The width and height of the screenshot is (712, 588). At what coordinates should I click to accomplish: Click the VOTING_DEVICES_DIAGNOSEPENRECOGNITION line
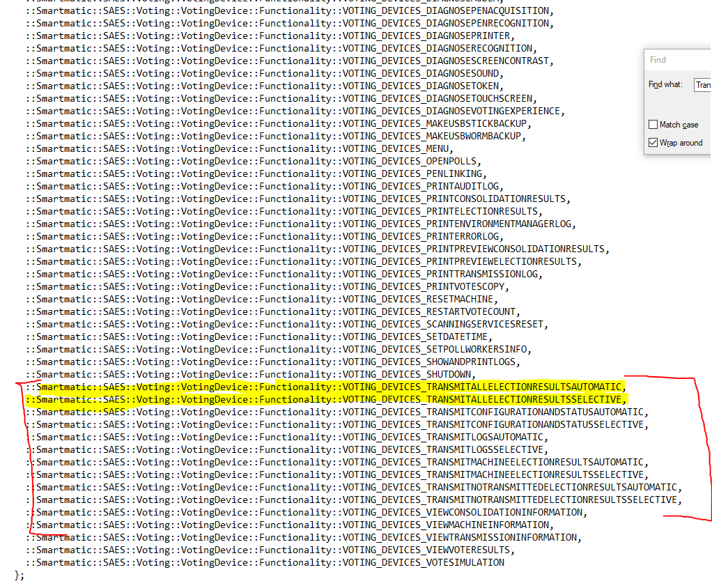click(289, 23)
